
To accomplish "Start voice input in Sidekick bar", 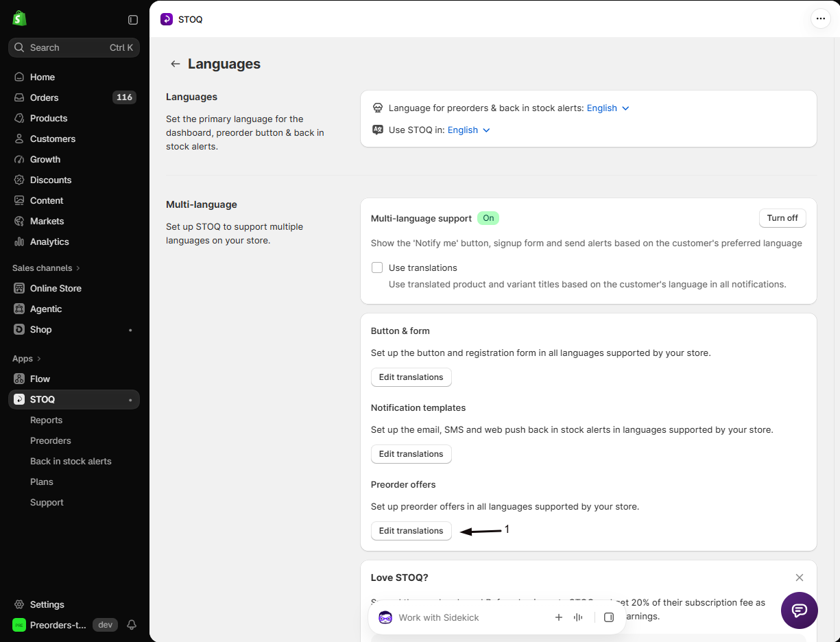I will pyautogui.click(x=578, y=617).
